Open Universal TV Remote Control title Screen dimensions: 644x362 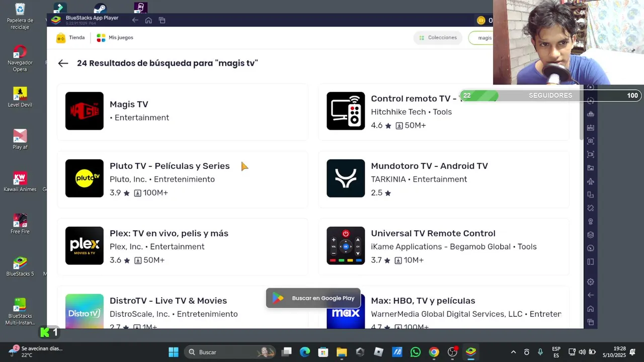click(433, 233)
